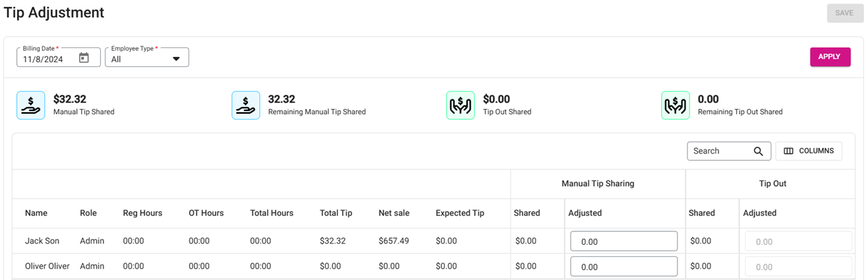
Task: Click Oliver Oliver's Tip Out Adjusted field
Action: pyautogui.click(x=798, y=266)
